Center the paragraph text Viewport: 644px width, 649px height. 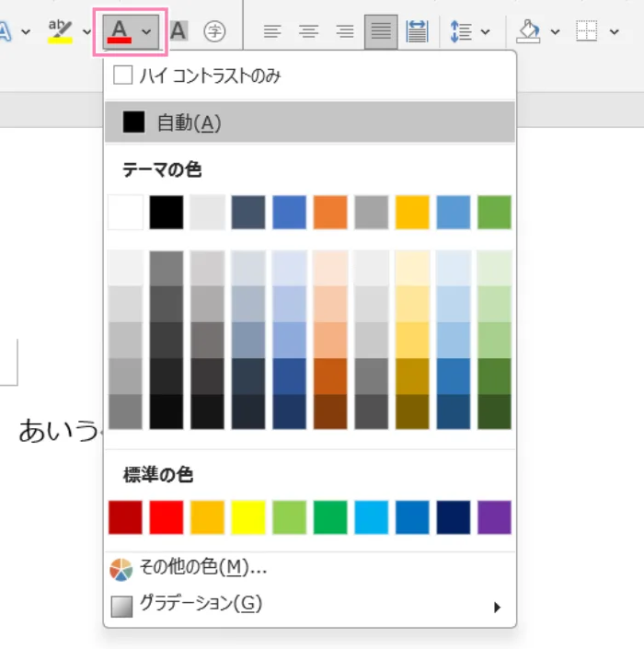308,31
